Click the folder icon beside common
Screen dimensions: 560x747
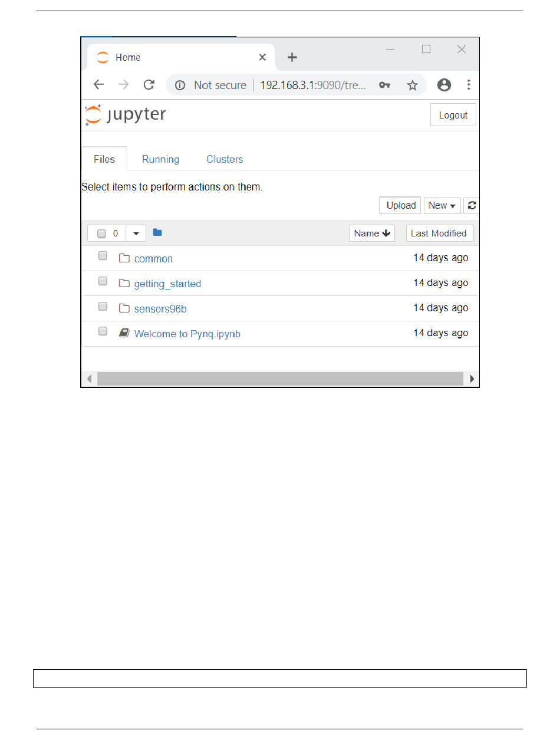click(x=124, y=258)
